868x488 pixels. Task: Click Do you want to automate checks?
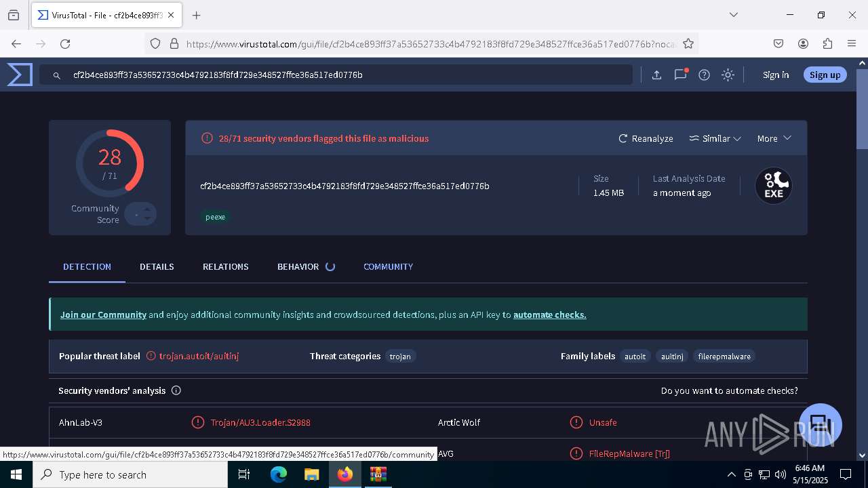pyautogui.click(x=729, y=390)
